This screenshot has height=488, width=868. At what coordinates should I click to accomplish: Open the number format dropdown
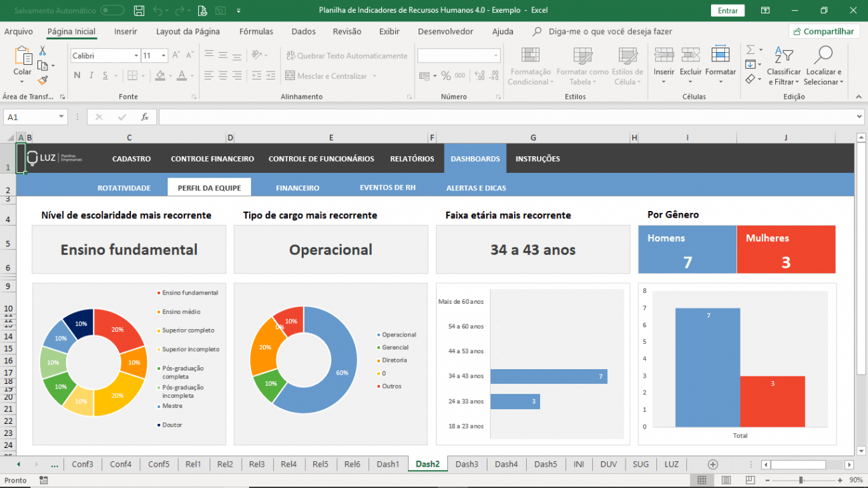coord(495,56)
